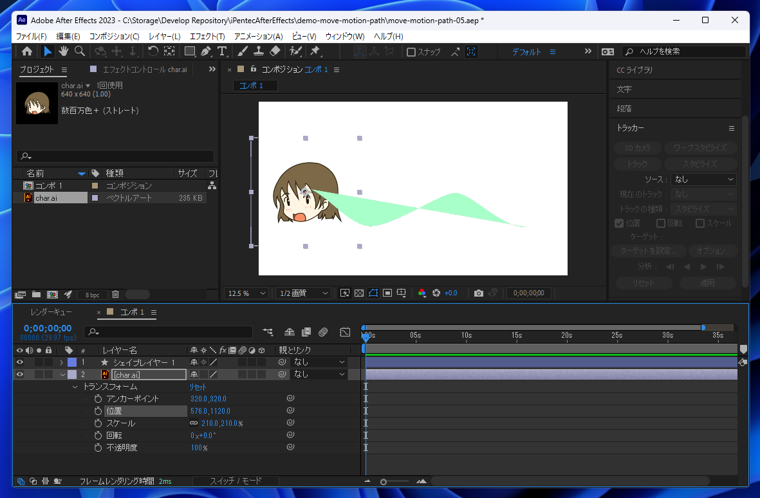Open the エフェクト(T) menu
The width and height of the screenshot is (760, 498).
point(207,36)
